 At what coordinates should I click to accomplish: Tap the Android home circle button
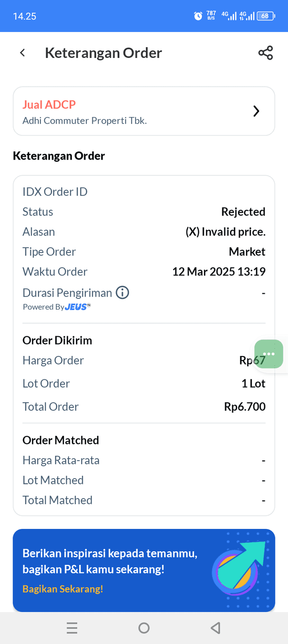[x=144, y=628]
